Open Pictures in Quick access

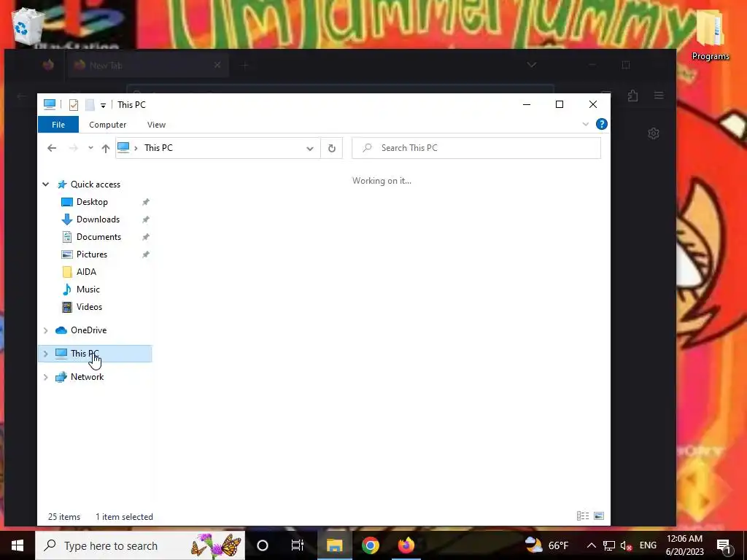[x=91, y=254]
